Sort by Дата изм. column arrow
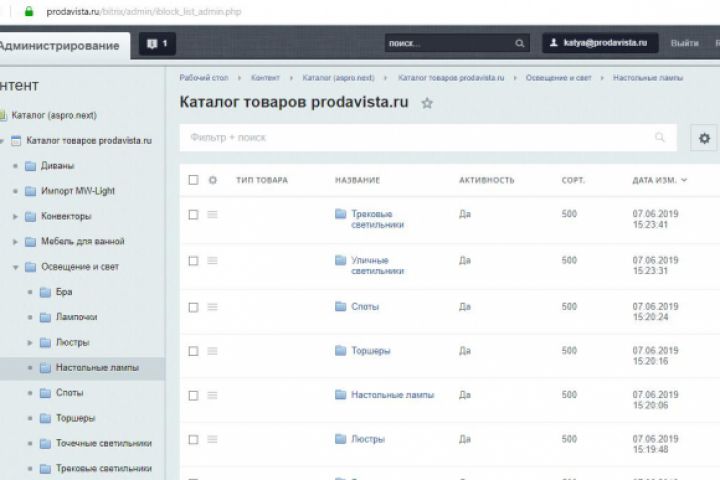Image resolution: width=720 pixels, height=480 pixels. click(684, 180)
